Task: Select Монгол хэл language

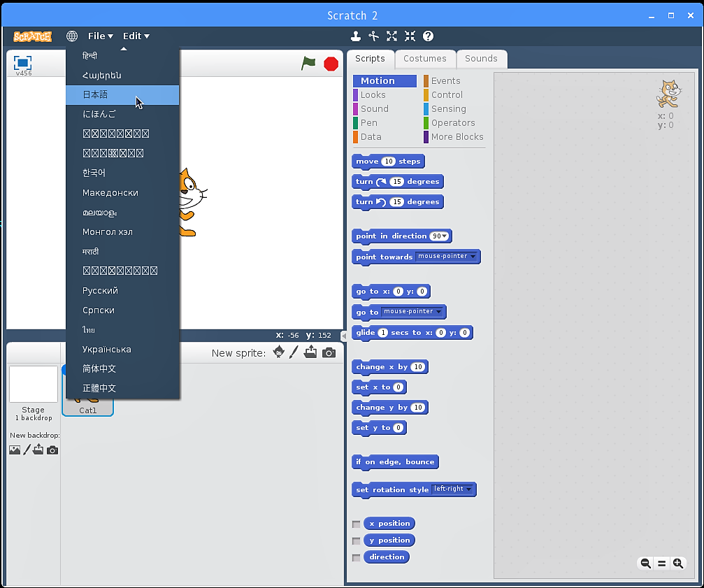Action: pyautogui.click(x=122, y=231)
